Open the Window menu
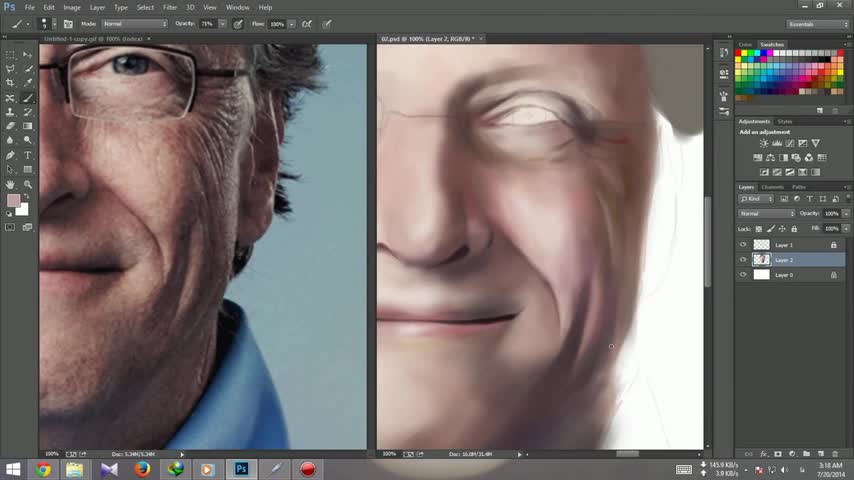The image size is (854, 480). [x=237, y=8]
